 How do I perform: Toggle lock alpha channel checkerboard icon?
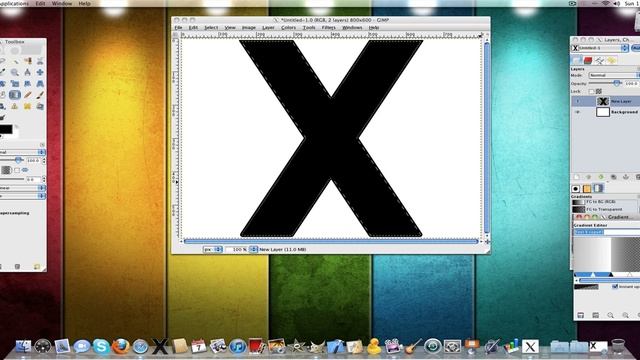click(599, 91)
